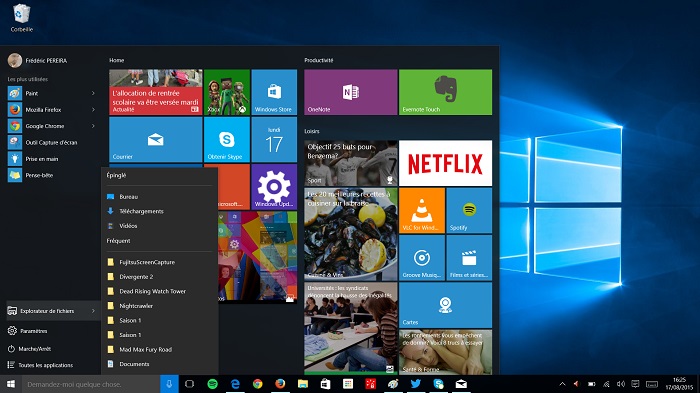Show hidden system tray icons
The height and width of the screenshot is (393, 700).
point(562,384)
